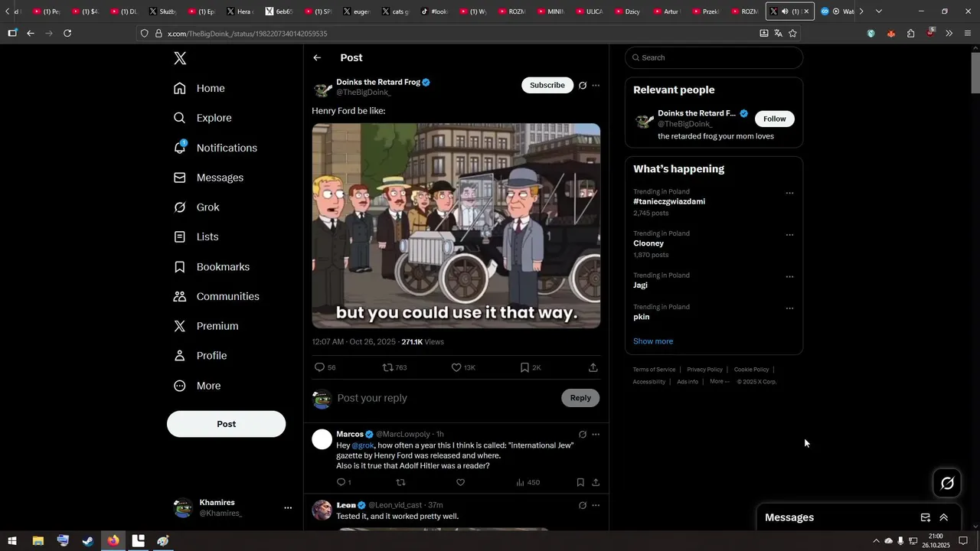
Task: Reload the page in browser toolbar
Action: (x=67, y=33)
